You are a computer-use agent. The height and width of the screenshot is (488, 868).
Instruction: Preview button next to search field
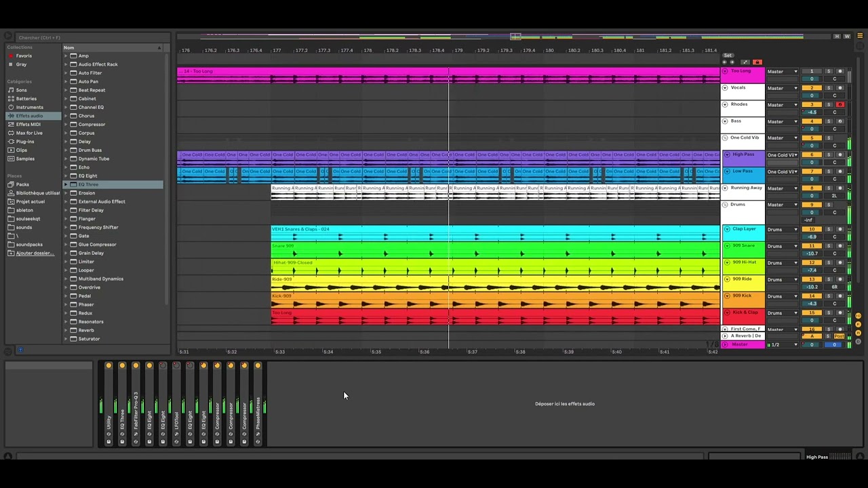tap(7, 37)
